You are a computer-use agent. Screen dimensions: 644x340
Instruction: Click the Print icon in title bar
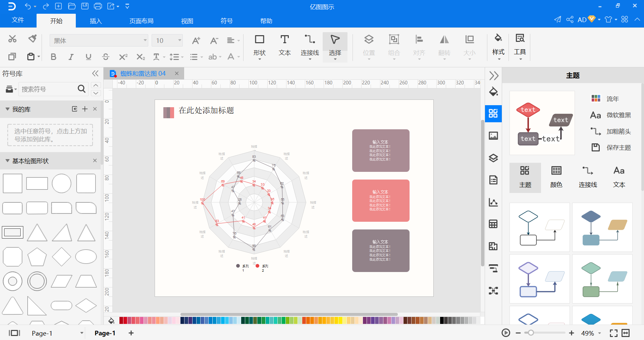pos(98,6)
